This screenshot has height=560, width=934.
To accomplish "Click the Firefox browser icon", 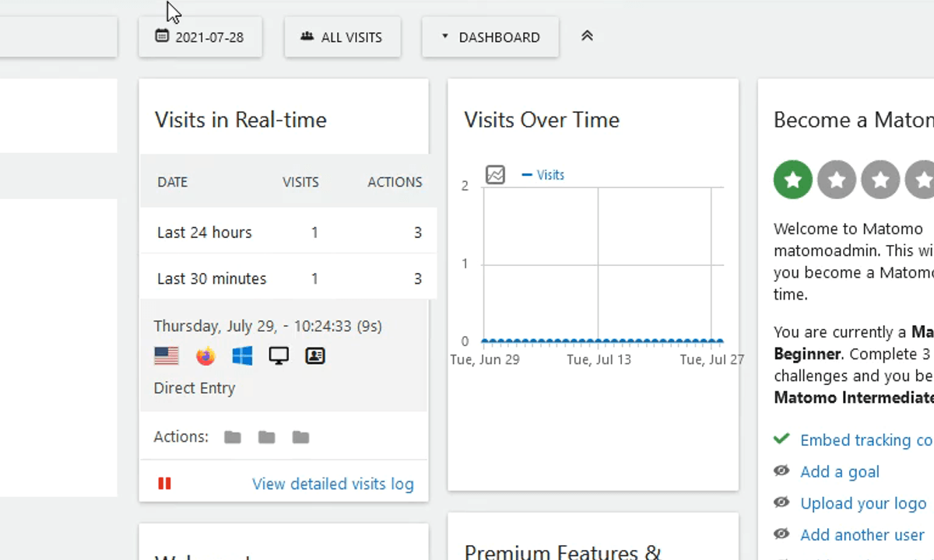I will [x=205, y=356].
